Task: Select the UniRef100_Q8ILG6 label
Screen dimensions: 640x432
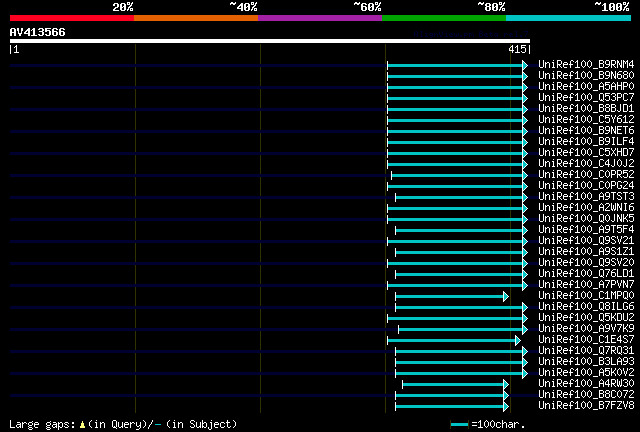Action: (x=586, y=307)
